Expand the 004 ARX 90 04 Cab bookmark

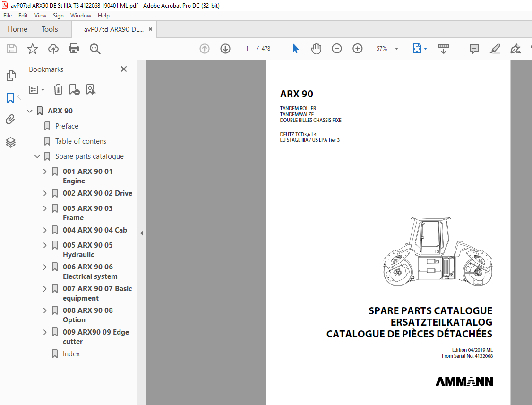[45, 230]
